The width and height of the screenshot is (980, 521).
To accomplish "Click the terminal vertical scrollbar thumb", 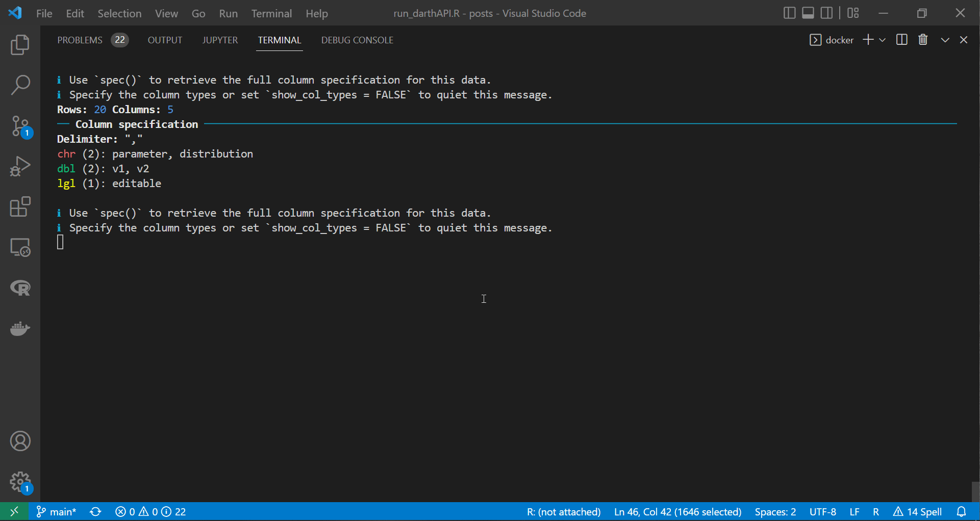I will (x=975, y=491).
